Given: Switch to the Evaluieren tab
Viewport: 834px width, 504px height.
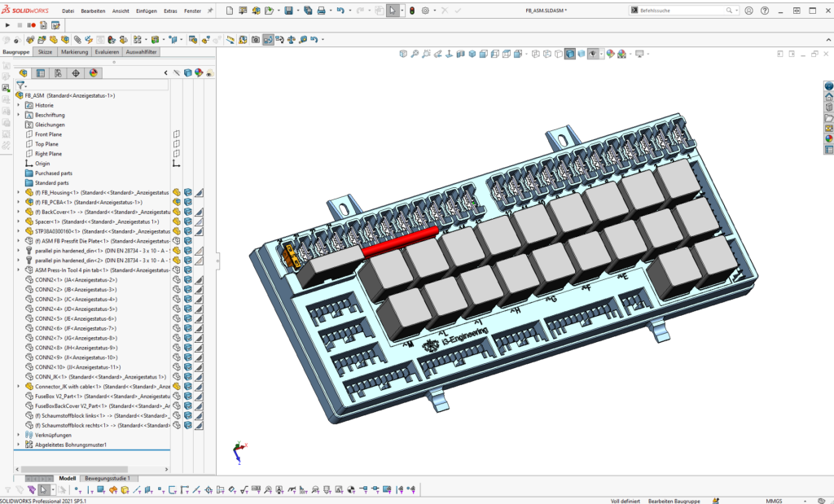Looking at the screenshot, I should tap(107, 51).
